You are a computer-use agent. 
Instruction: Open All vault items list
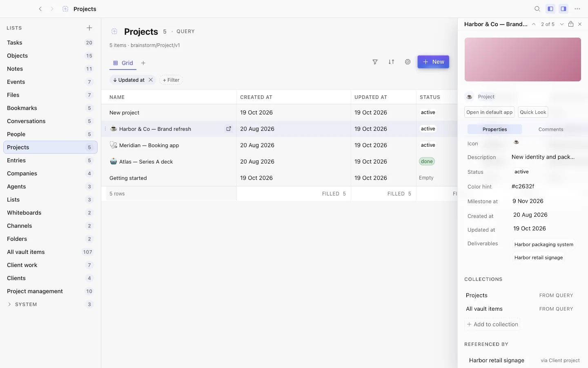[x=50, y=252]
